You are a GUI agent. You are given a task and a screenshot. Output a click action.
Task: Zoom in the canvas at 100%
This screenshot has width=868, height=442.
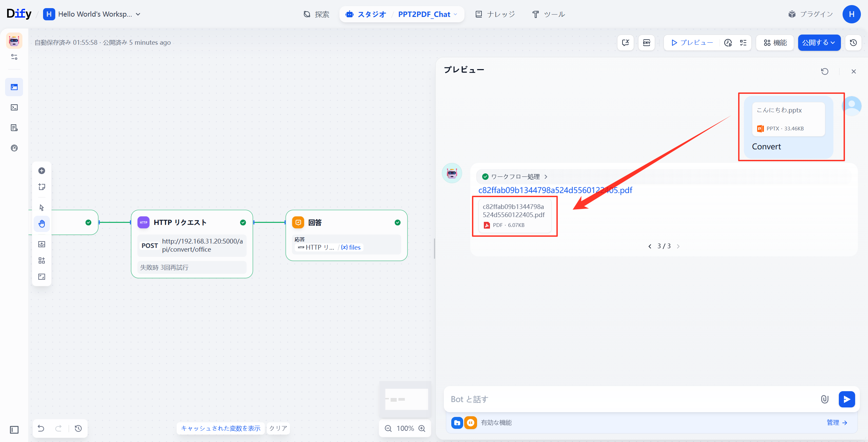tap(422, 428)
